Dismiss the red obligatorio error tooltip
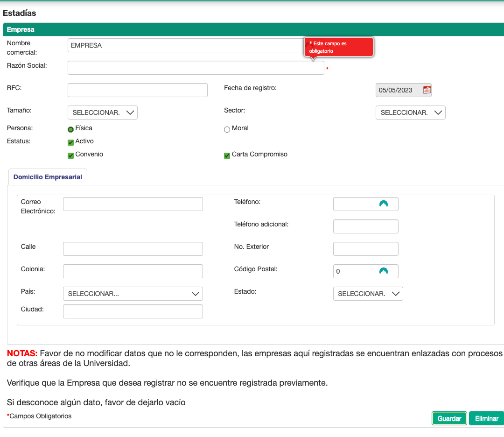 click(339, 47)
